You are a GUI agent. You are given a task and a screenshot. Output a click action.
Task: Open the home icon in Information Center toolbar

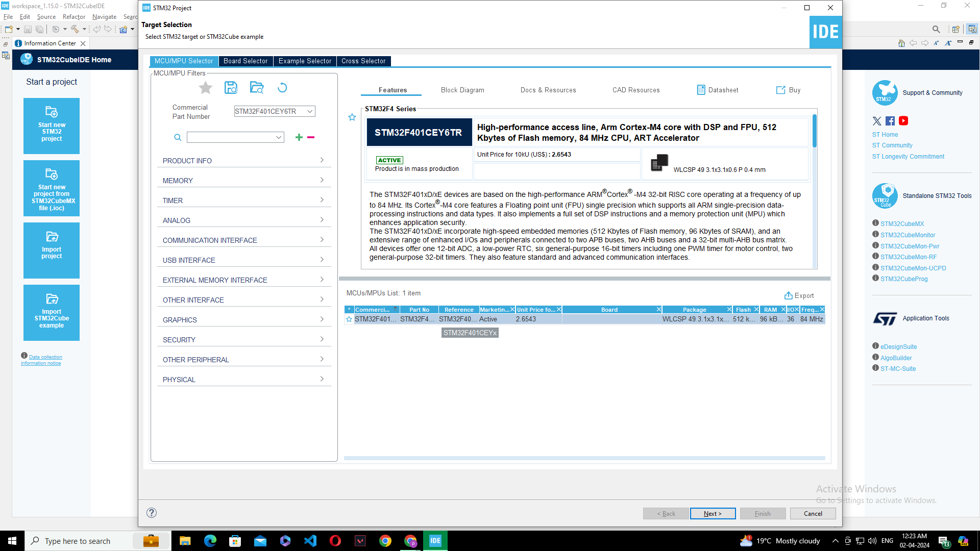(x=901, y=43)
